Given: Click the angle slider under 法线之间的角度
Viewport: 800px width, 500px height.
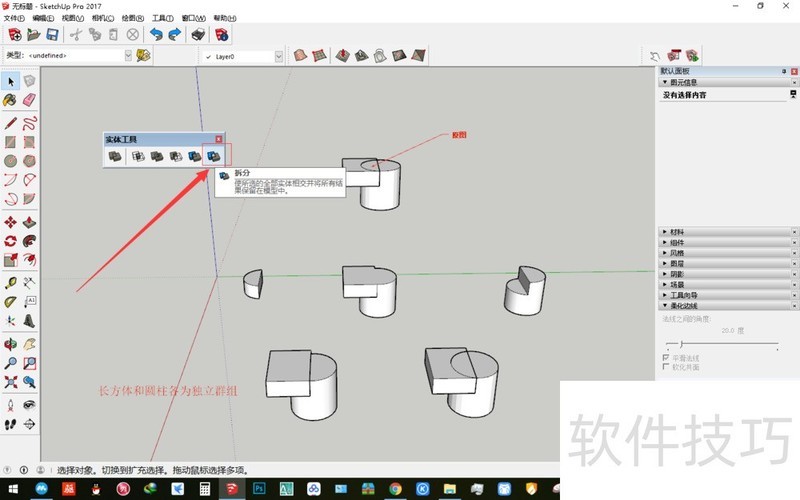Looking at the screenshot, I should 683,343.
